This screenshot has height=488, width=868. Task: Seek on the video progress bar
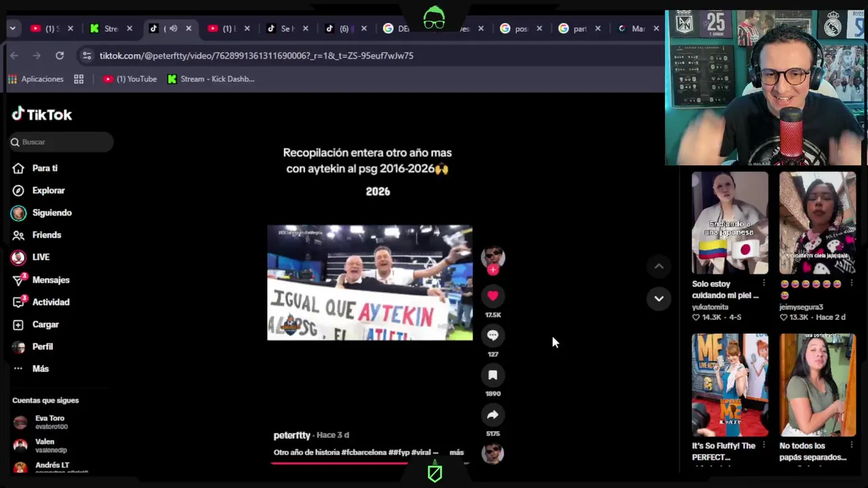click(x=370, y=464)
